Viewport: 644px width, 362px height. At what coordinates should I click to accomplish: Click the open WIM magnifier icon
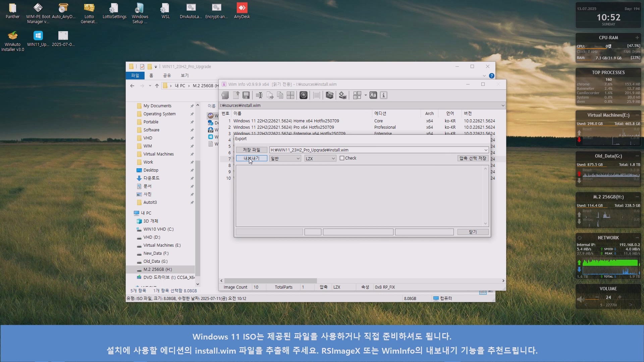pos(225,95)
